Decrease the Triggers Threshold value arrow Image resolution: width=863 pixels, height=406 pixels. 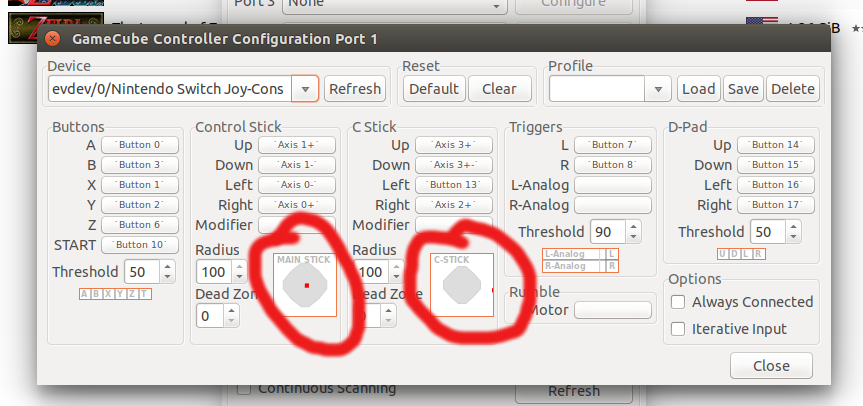point(633,237)
